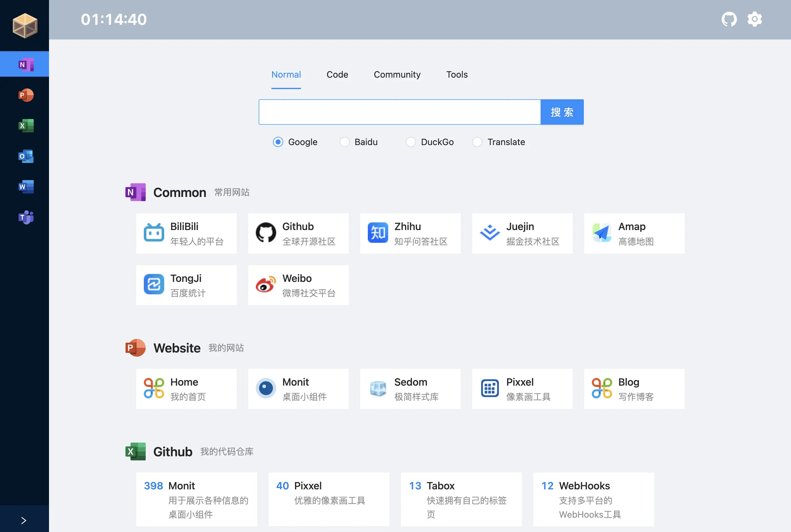Viewport: 791px width, 532px height.
Task: Open the Home 我的首页 link
Action: tap(186, 389)
